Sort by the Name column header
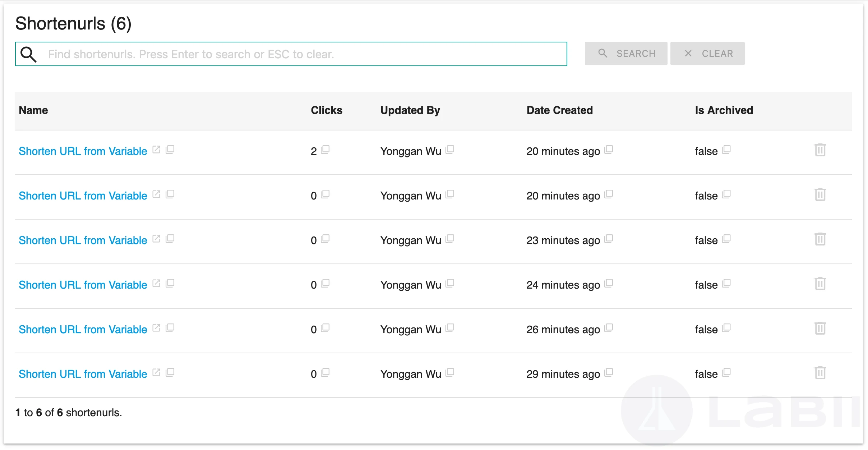 [x=33, y=110]
